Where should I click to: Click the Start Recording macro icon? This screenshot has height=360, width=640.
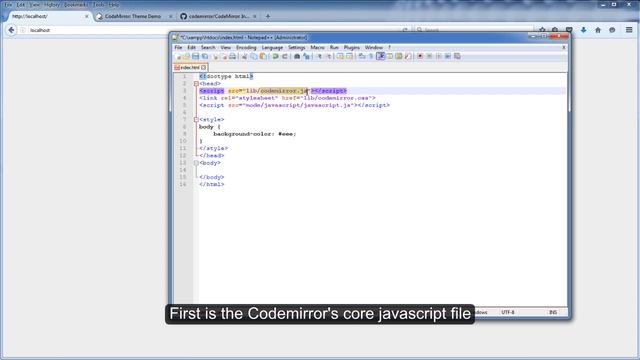coord(420,56)
